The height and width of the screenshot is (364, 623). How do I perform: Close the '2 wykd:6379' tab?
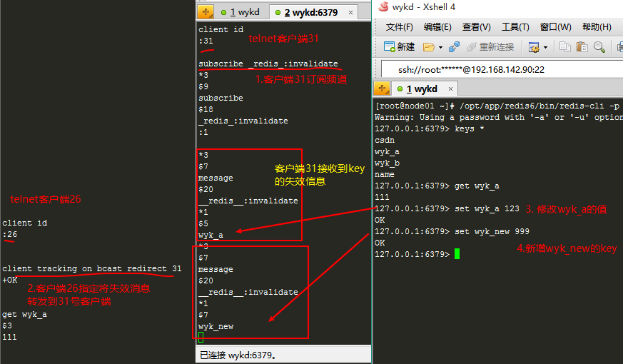click(x=350, y=13)
